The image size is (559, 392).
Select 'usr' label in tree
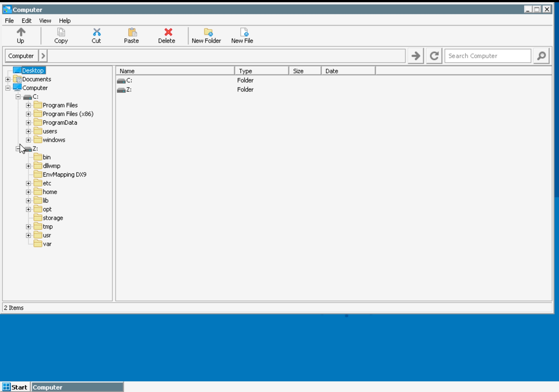pyautogui.click(x=47, y=235)
